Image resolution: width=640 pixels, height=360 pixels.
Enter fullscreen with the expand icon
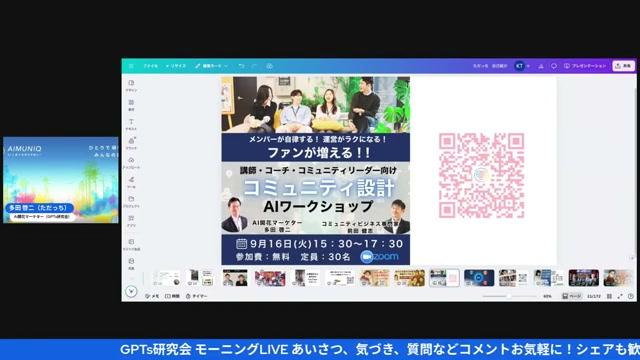coord(620,296)
